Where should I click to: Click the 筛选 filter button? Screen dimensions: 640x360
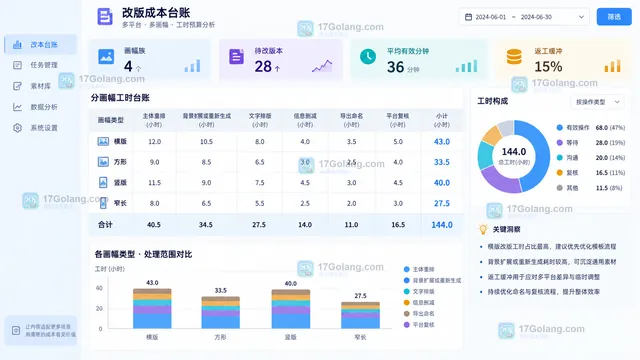[x=614, y=17]
